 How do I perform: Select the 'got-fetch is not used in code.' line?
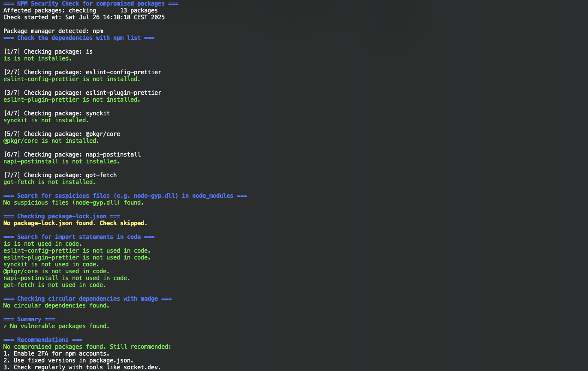(x=55, y=285)
